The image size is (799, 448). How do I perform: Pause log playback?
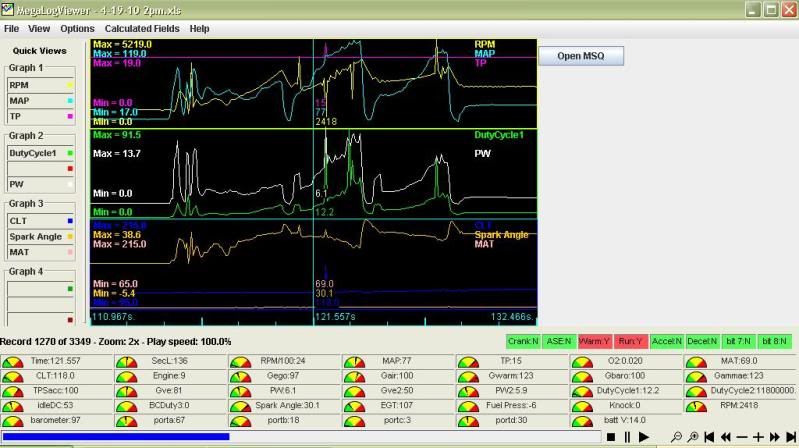(627, 437)
